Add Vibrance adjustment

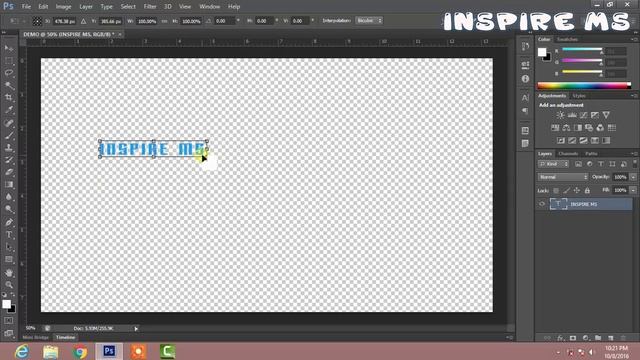[606, 115]
